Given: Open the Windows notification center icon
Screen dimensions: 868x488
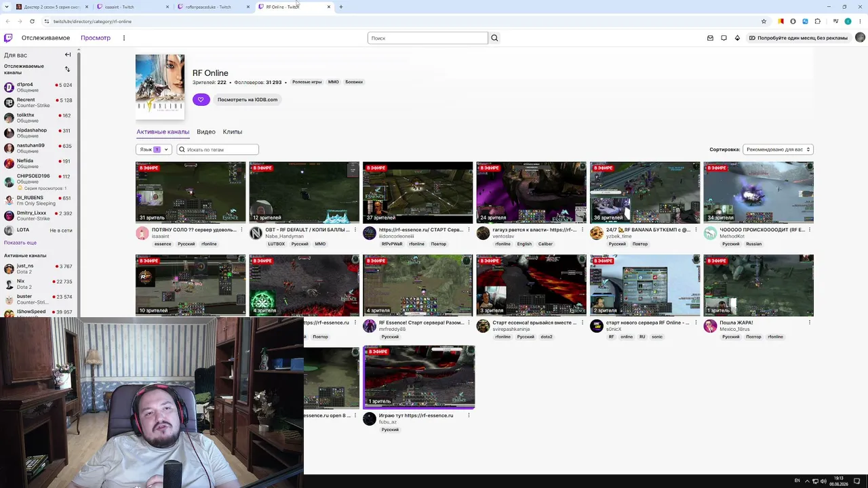Looking at the screenshot, I should pyautogui.click(x=857, y=481).
